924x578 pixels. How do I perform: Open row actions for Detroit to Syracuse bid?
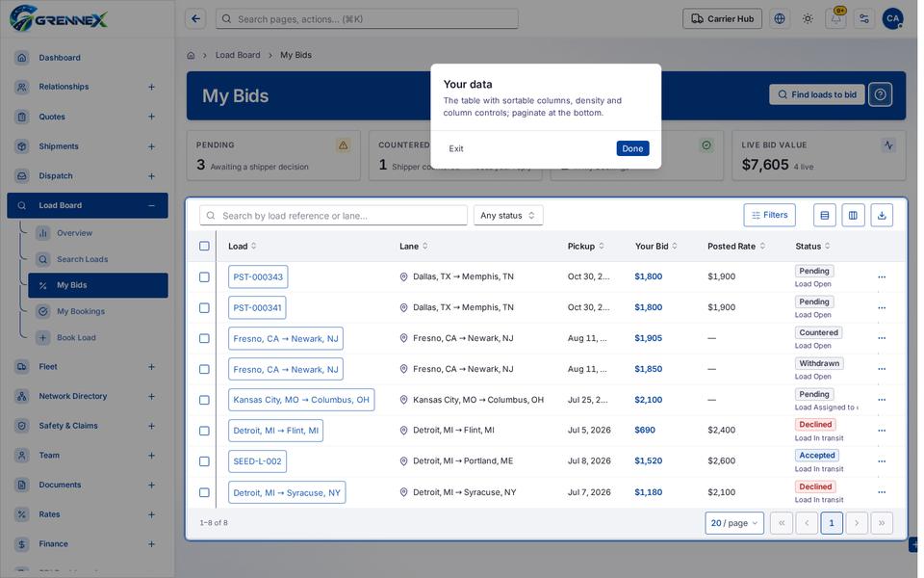[882, 492]
